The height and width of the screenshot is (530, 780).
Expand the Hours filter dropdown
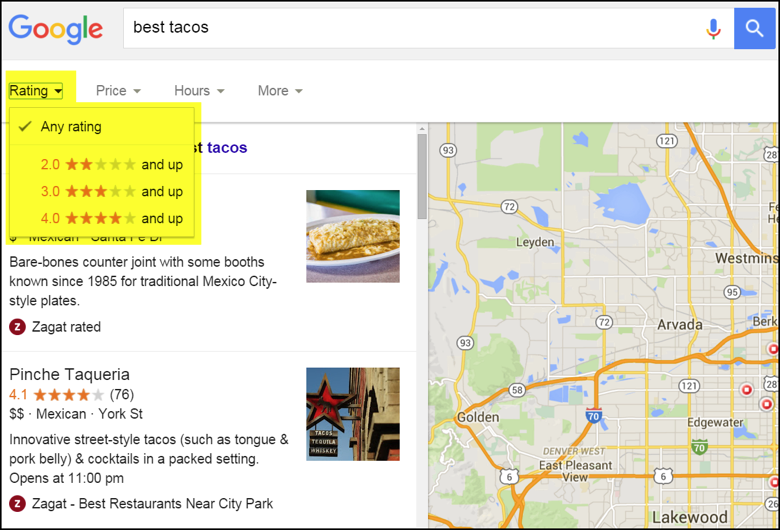coord(199,91)
